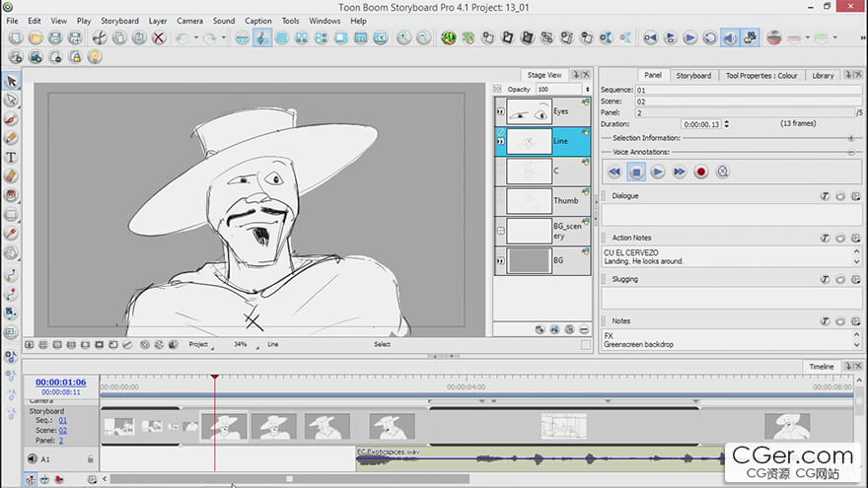Viewport: 868px width, 488px height.
Task: Click the Scene 02 link in timeline
Action: coord(63,430)
